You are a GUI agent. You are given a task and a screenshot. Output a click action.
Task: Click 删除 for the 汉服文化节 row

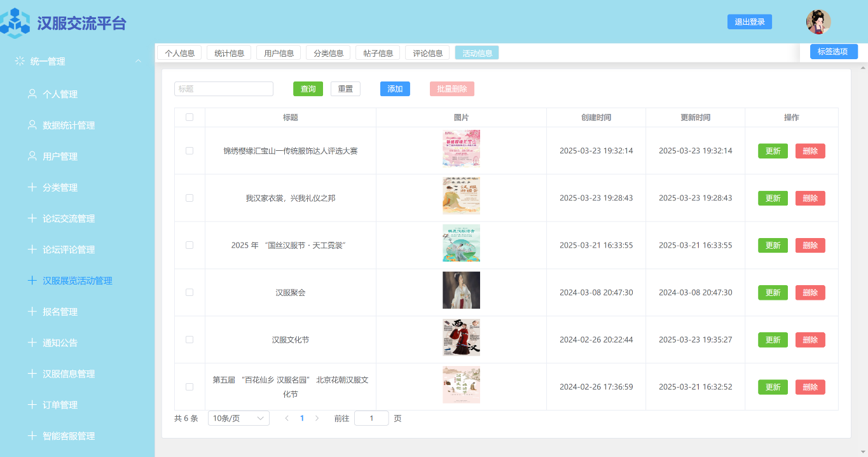coord(810,339)
